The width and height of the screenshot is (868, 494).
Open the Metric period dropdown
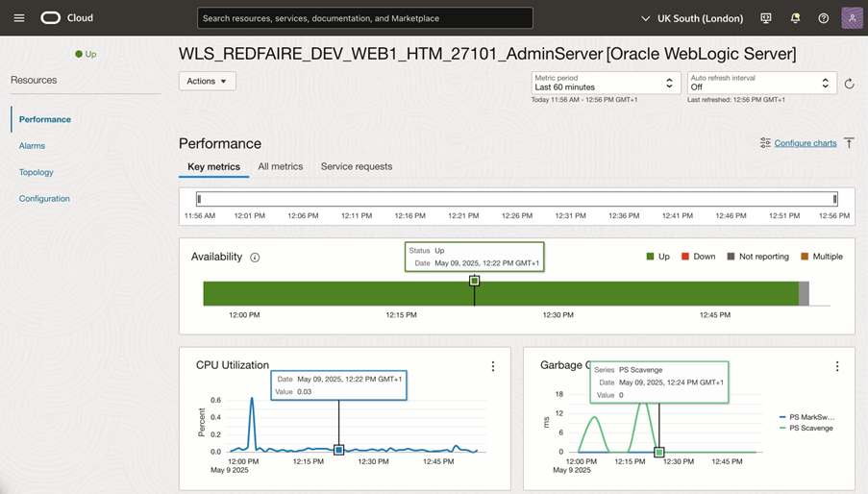604,83
